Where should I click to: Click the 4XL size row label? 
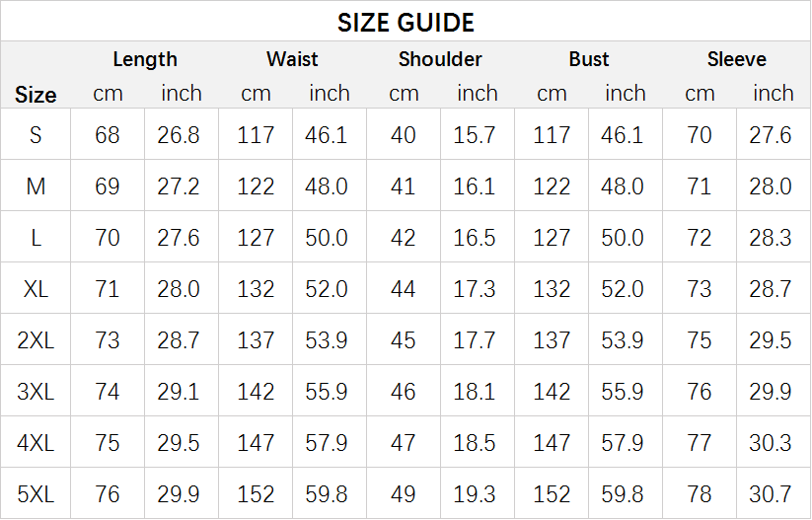point(36,443)
